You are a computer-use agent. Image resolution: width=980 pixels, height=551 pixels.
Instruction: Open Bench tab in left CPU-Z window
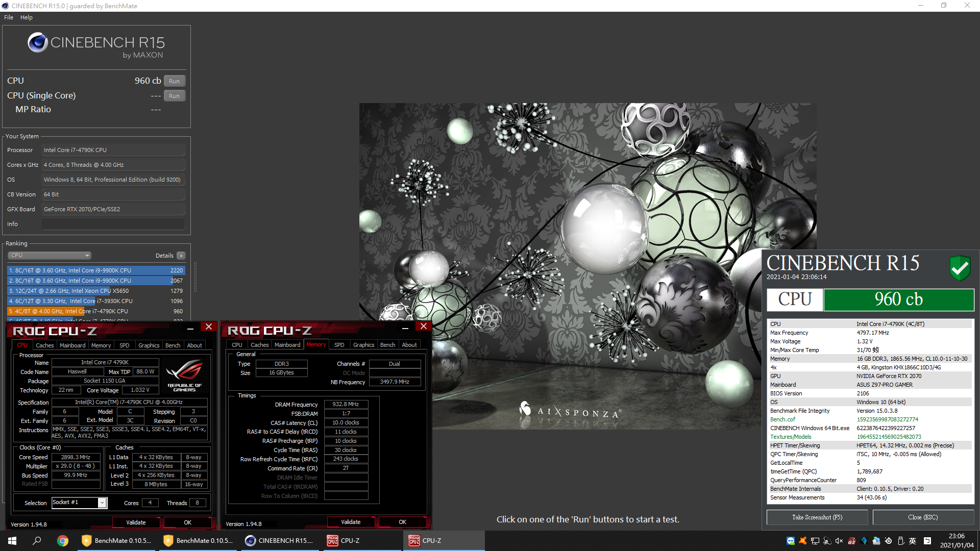coord(173,345)
